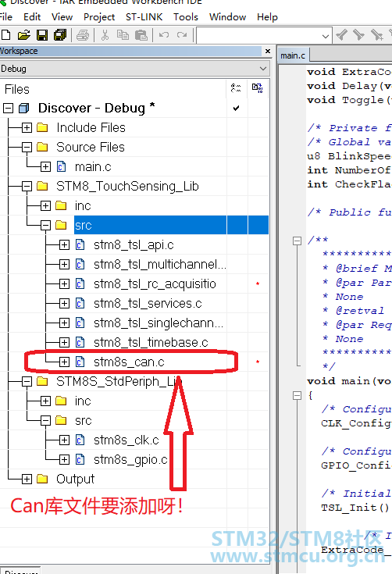Select stm8_tsl_services.c in tree
392x574 pixels.
(148, 304)
